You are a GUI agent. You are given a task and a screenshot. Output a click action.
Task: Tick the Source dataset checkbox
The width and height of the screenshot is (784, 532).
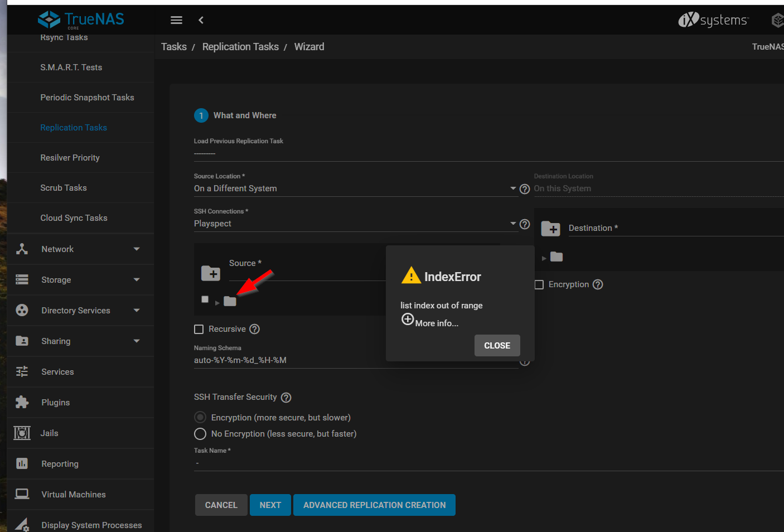205,299
